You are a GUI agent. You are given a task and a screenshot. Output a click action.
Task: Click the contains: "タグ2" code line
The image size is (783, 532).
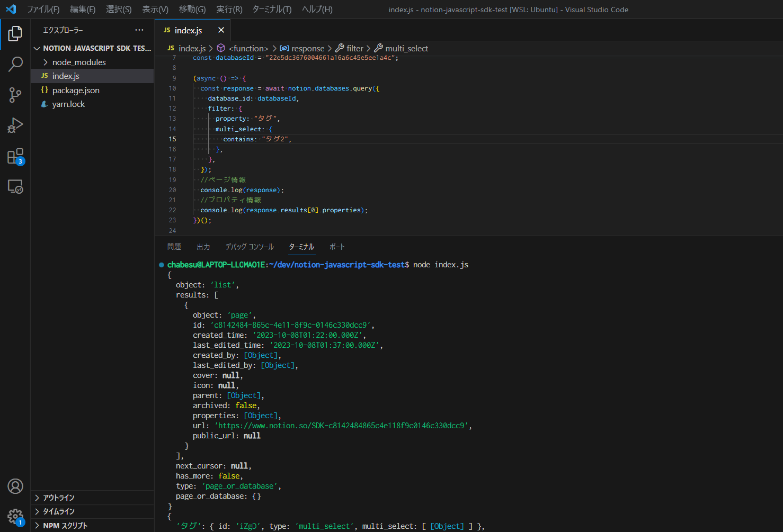(257, 139)
